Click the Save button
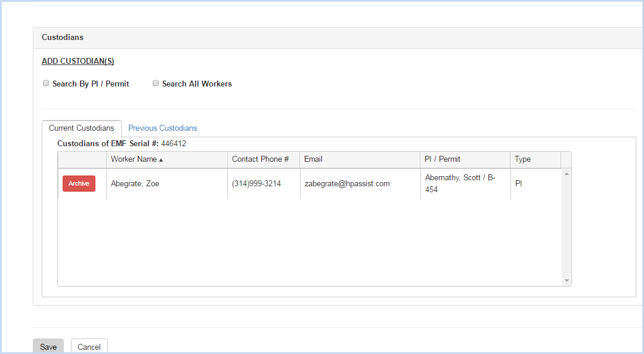This screenshot has height=354, width=644. point(48,346)
